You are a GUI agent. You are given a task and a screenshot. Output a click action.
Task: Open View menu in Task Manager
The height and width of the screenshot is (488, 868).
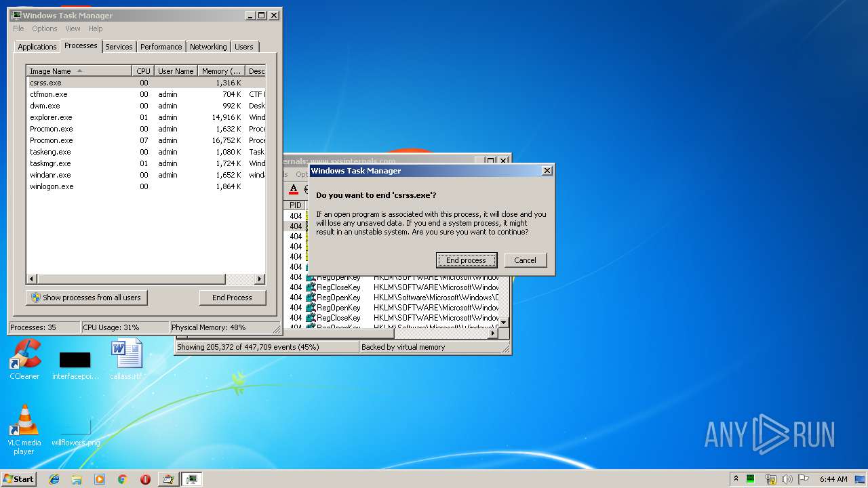(73, 28)
